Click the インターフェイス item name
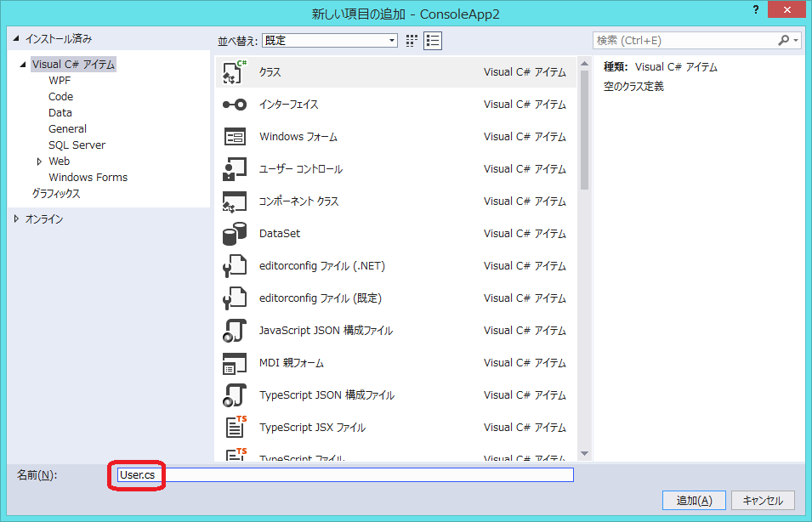Screen dimensions: 812x522 pos(288,105)
